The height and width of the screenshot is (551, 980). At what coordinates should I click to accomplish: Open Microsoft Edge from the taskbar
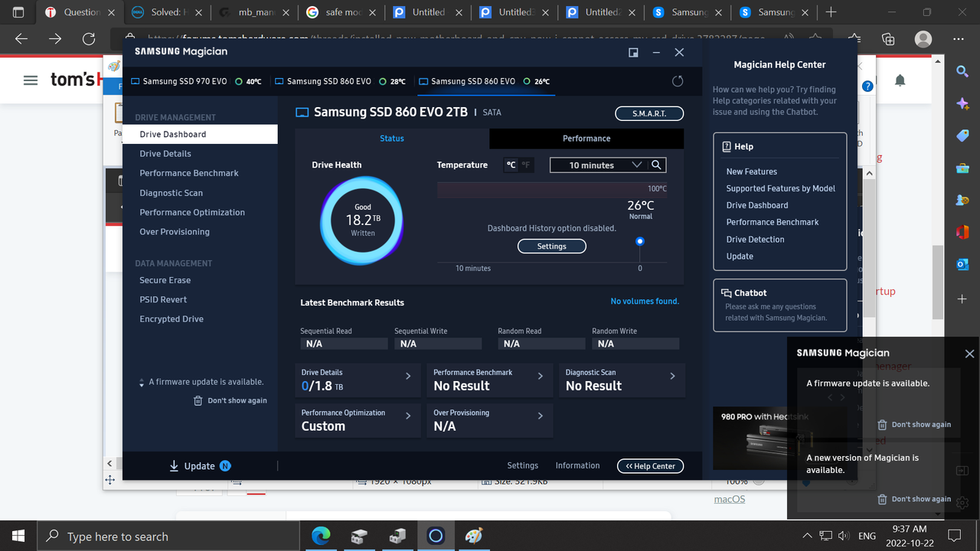pyautogui.click(x=321, y=536)
